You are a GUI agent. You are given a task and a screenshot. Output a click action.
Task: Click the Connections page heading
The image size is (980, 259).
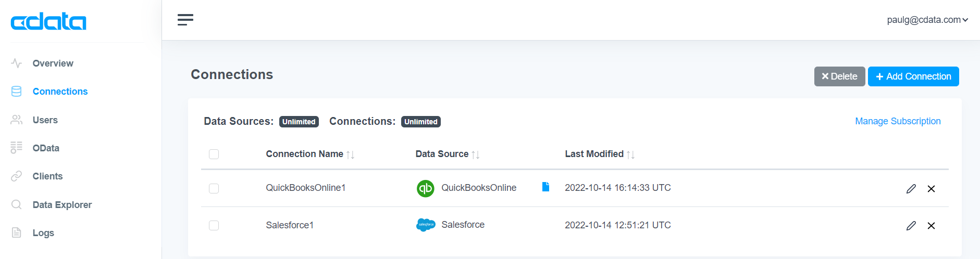coord(232,74)
